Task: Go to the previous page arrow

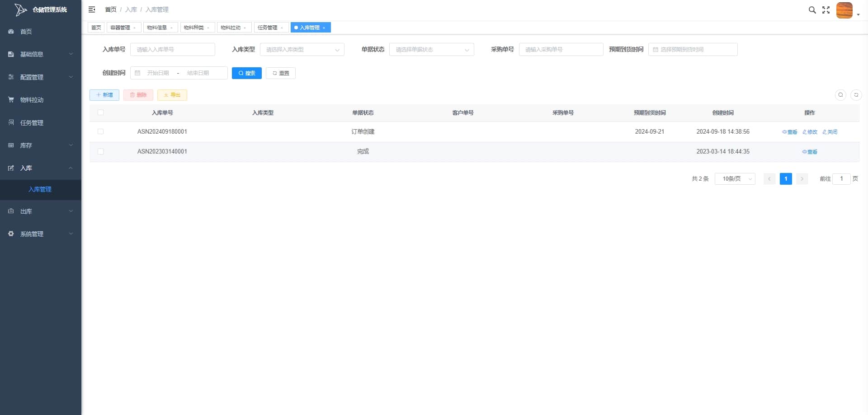Action: (x=769, y=179)
